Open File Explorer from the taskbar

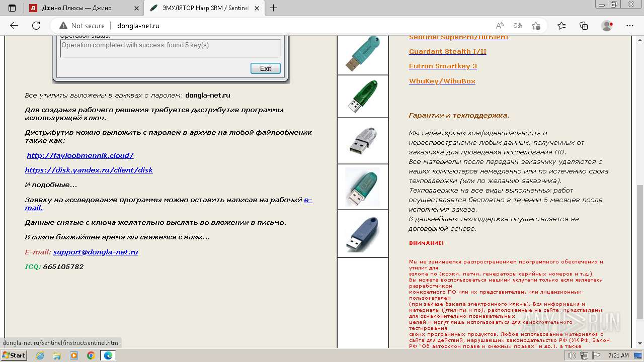(57, 355)
